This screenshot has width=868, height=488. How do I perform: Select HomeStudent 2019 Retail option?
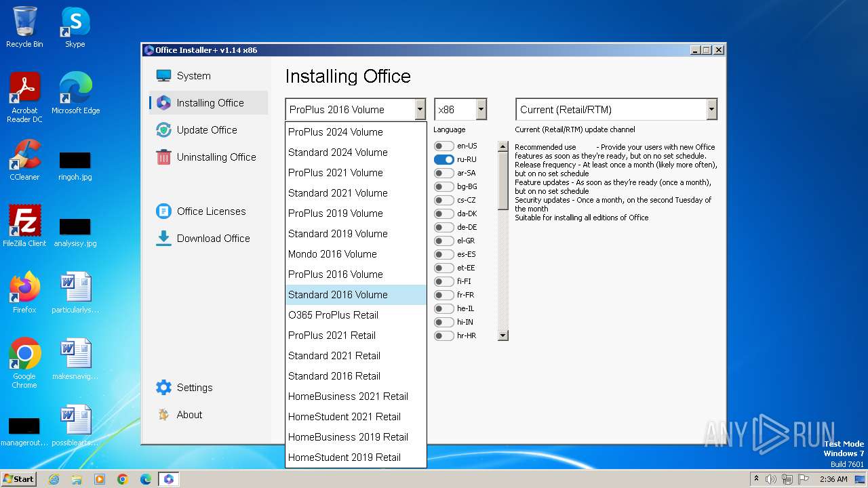point(356,457)
